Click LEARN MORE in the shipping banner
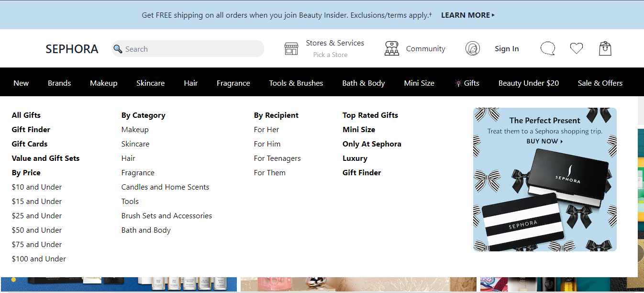 [x=467, y=15]
